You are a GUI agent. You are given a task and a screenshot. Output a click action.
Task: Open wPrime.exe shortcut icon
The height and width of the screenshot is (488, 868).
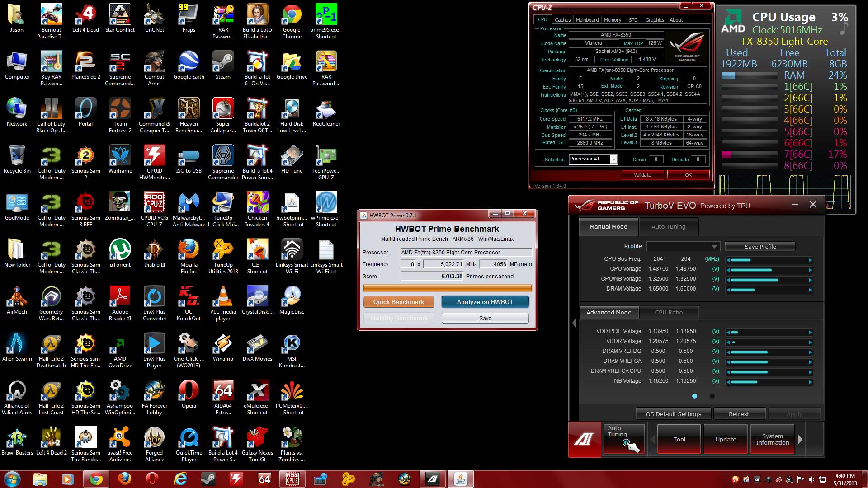click(326, 209)
